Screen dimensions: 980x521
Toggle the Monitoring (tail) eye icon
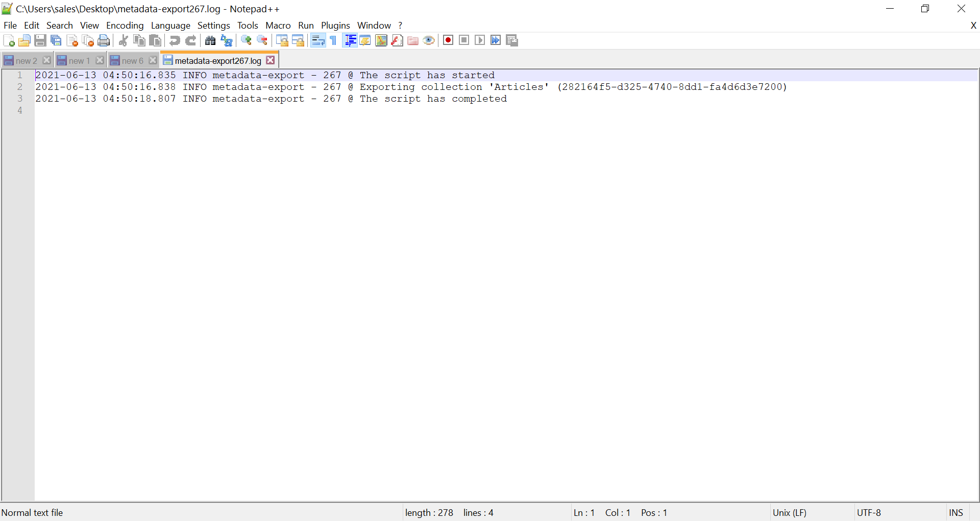click(429, 40)
